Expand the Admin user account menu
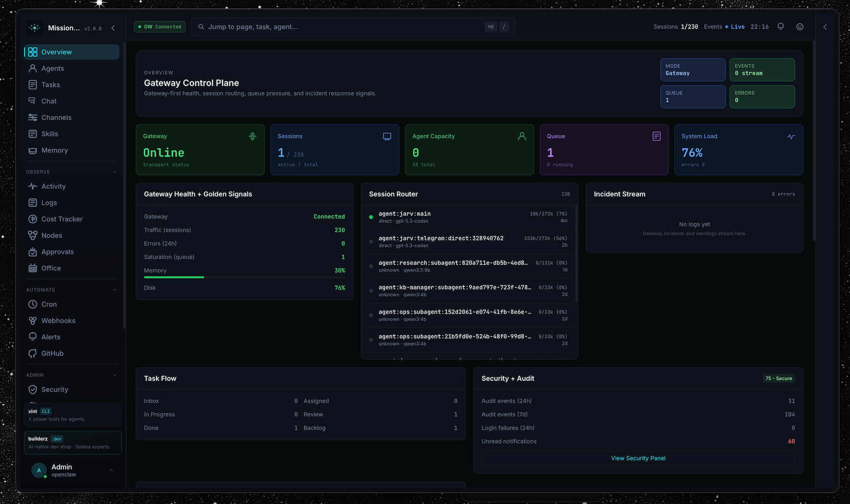The width and height of the screenshot is (850, 504). click(111, 470)
